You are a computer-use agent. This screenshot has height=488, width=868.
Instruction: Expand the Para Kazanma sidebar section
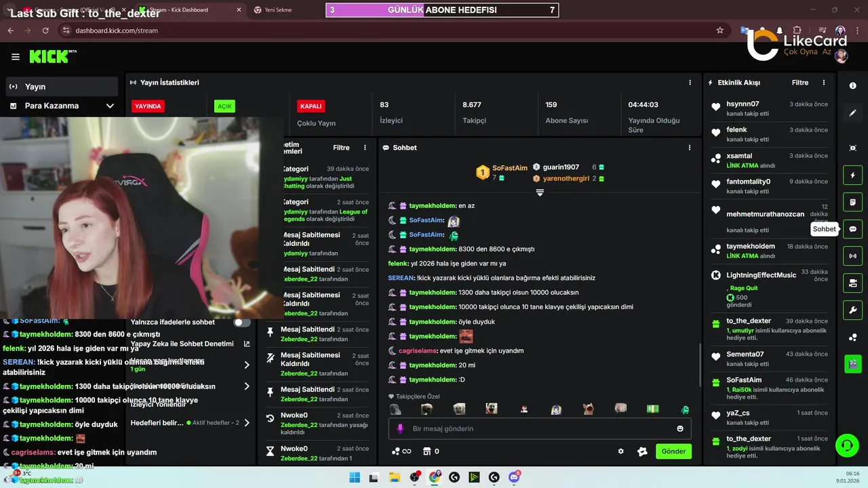(62, 106)
